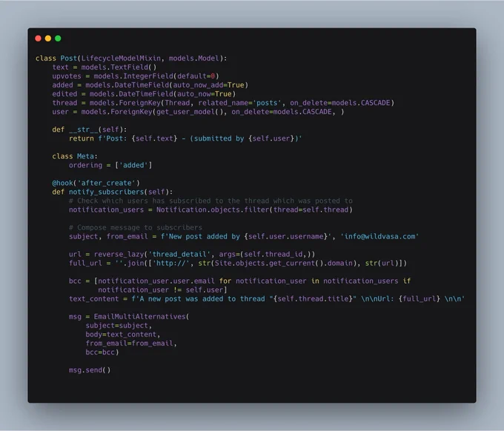This screenshot has width=504, height=431.
Task: Click the 'edited = models.DateTimeField(auto_now=True)' line
Action: point(144,94)
